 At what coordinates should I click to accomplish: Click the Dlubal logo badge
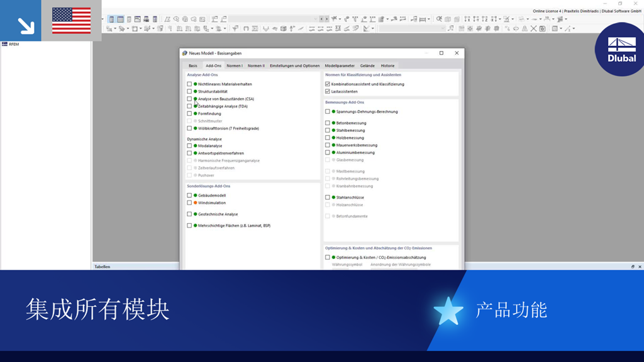point(621,49)
